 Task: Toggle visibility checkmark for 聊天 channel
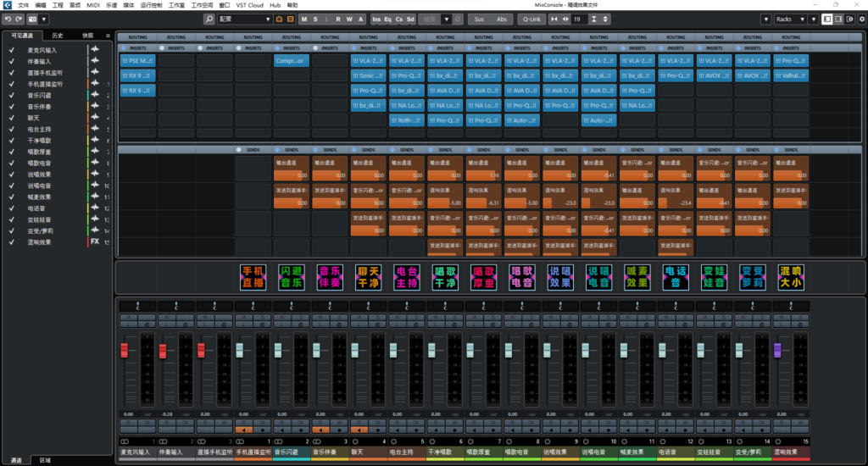coord(12,118)
